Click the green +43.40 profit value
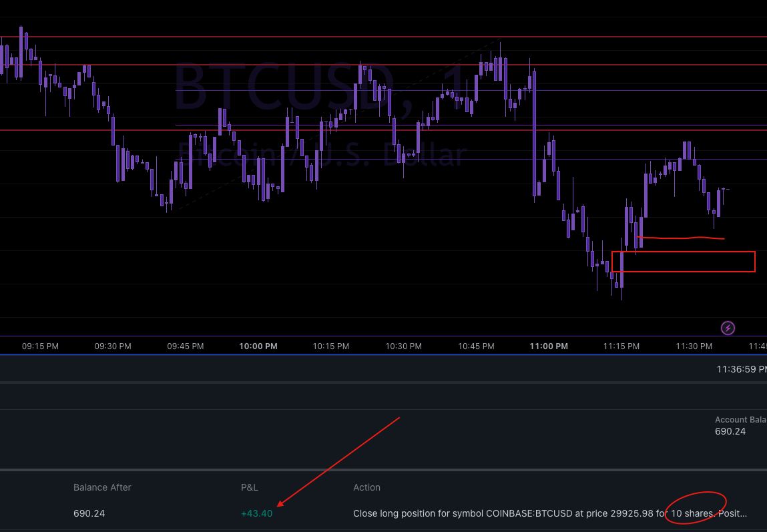767x532 pixels. point(256,513)
